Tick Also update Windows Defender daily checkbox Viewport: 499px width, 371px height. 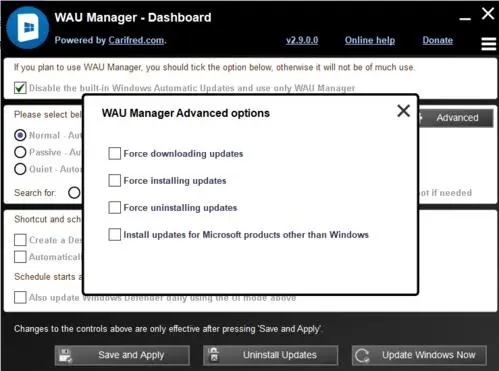pyautogui.click(x=20, y=297)
